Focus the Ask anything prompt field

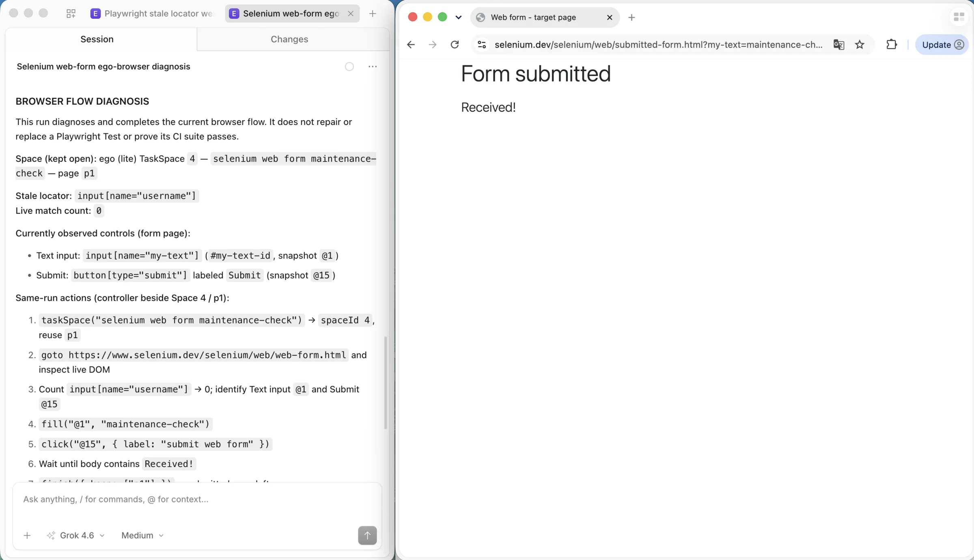197,500
